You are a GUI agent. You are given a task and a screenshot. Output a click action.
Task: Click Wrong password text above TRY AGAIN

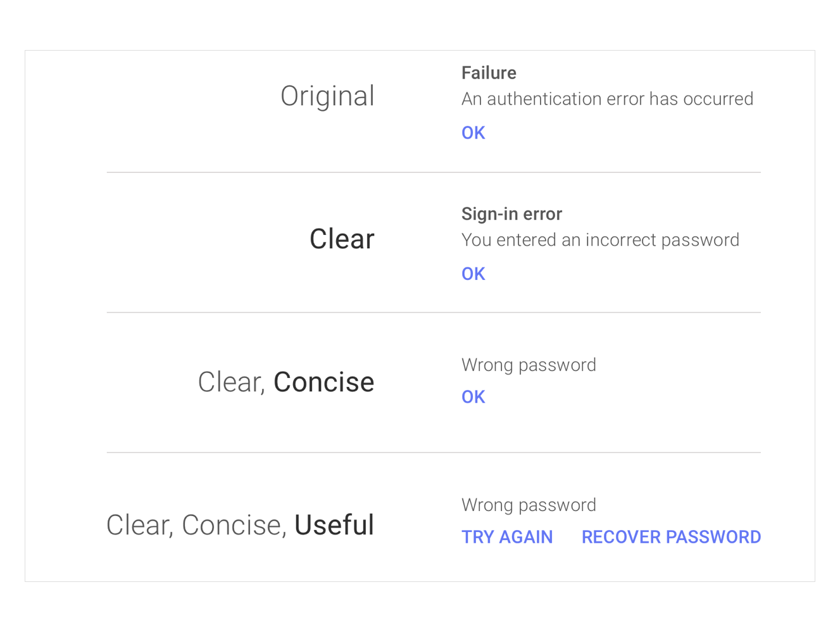pos(529,505)
